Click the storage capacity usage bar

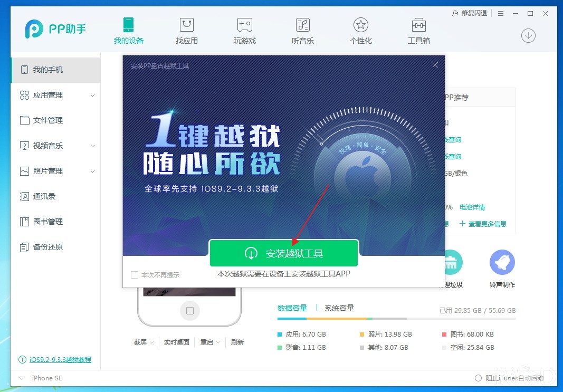[396, 319]
